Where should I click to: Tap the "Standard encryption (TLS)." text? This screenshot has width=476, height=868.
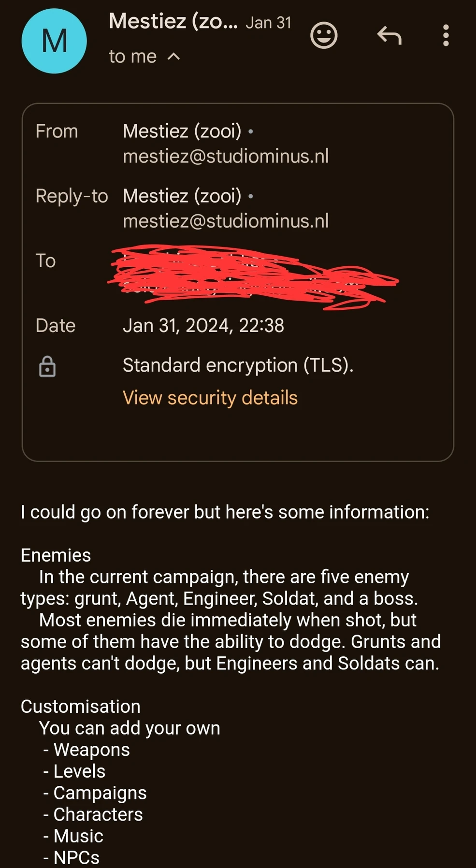[238, 365]
